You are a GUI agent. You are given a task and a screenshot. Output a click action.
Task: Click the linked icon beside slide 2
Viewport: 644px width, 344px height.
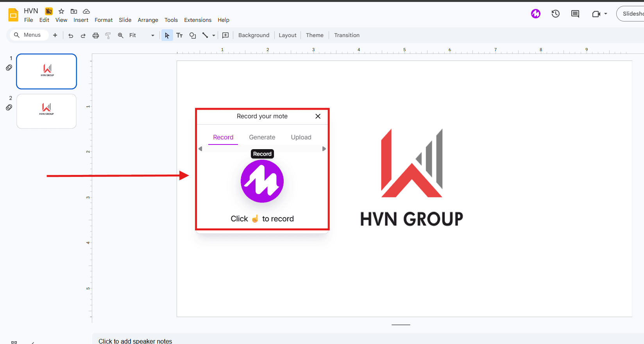pos(9,107)
